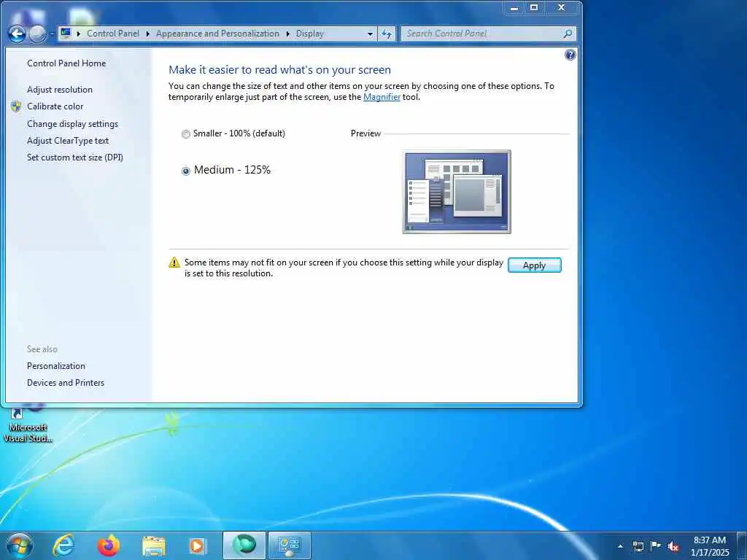Maximize the Display window
Viewport: 747px width, 560px height.
(534, 7)
